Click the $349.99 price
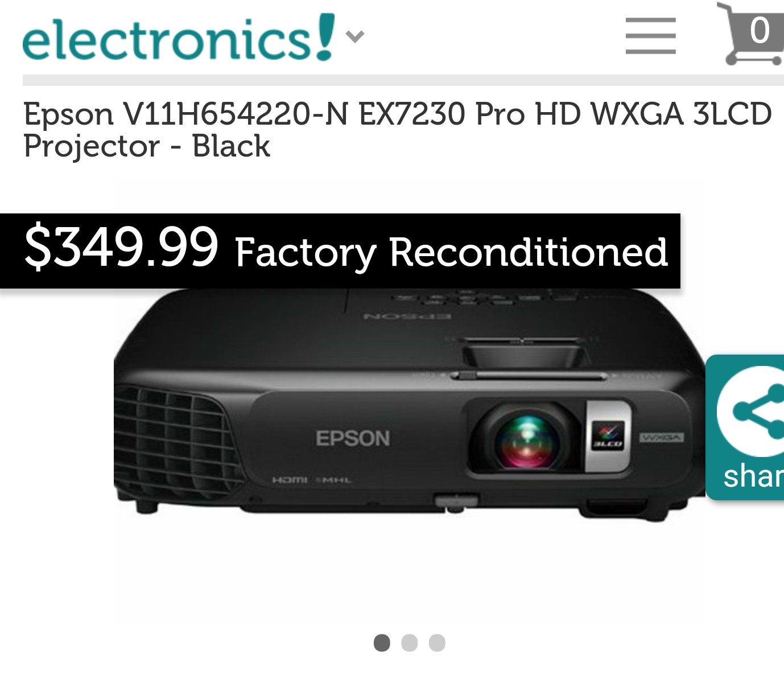Viewport: 784px width, 679px height. tap(121, 247)
